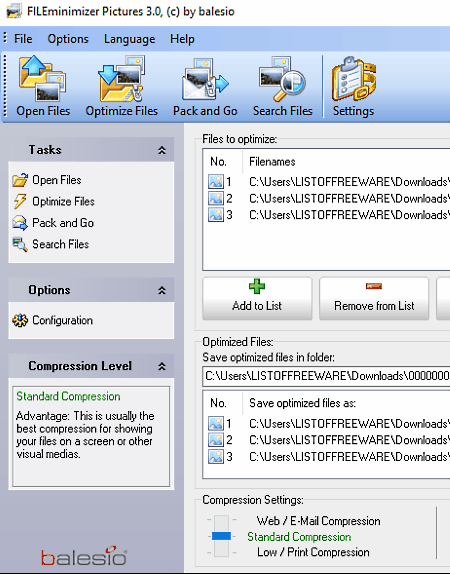Screen dimensions: 450x574
Task: Click the folder icon beside Open Files task
Action: [20, 180]
